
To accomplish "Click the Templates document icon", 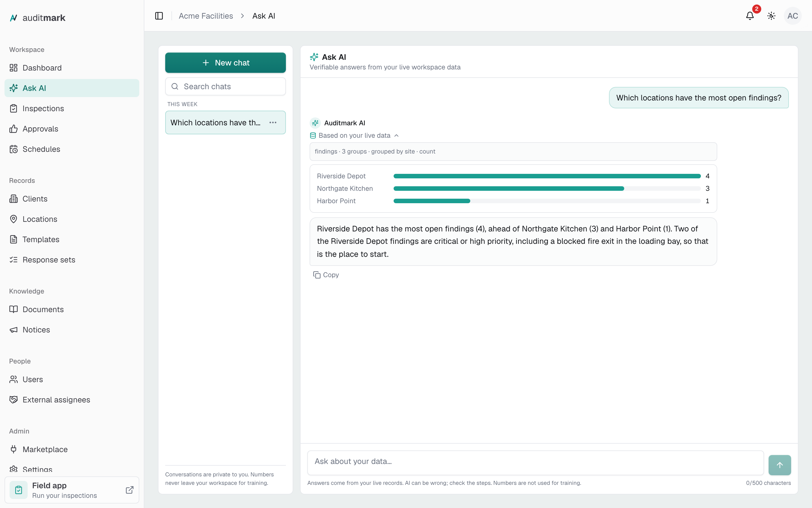I will [x=14, y=240].
